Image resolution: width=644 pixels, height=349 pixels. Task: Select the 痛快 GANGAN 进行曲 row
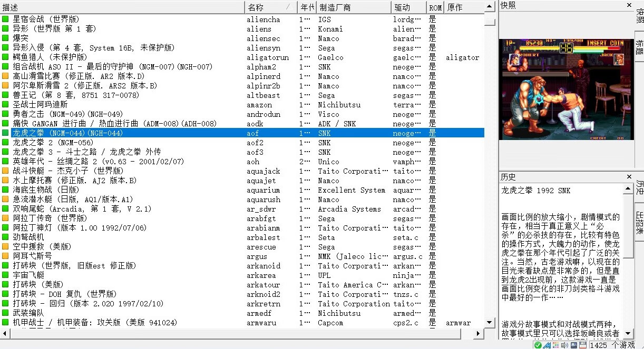[x=242, y=124]
